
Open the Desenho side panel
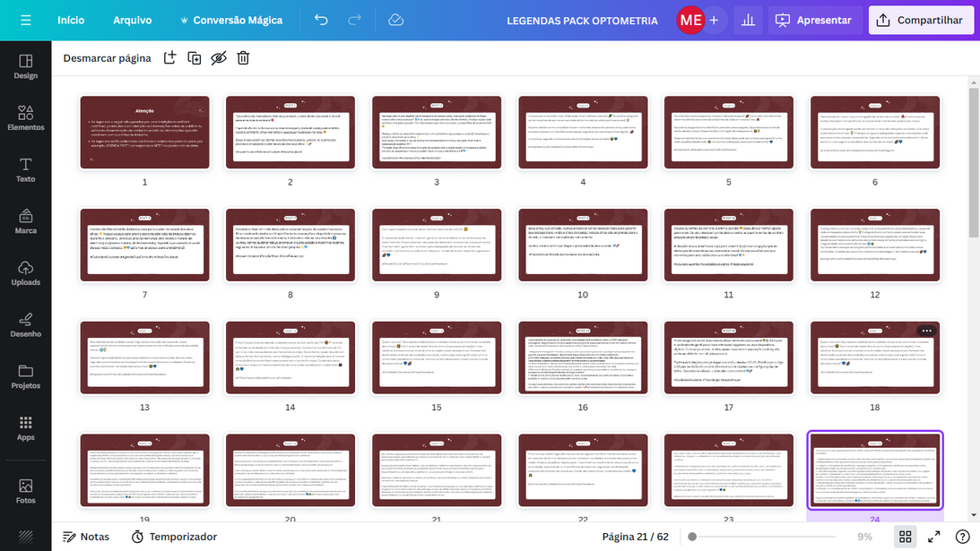26,325
